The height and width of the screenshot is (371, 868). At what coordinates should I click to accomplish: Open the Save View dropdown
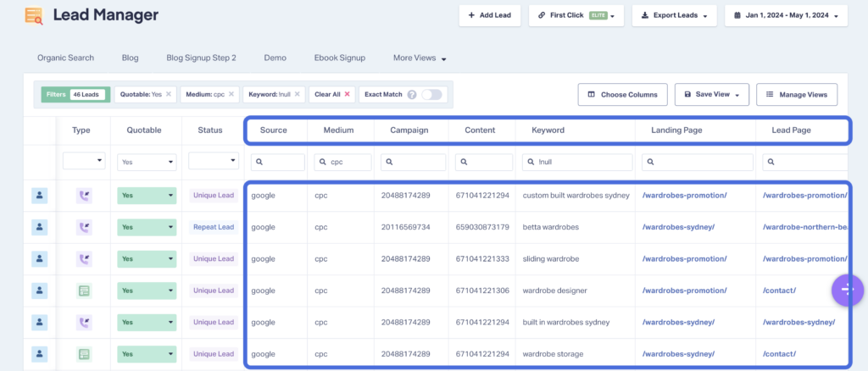tap(712, 95)
